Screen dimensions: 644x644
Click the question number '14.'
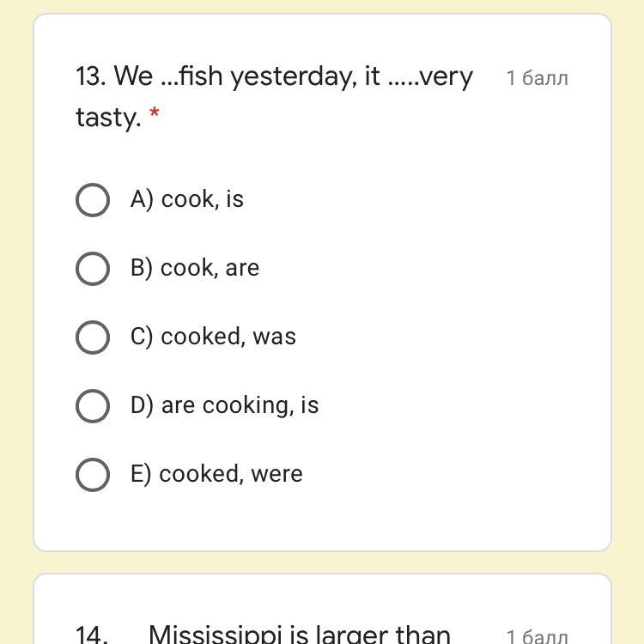92,635
